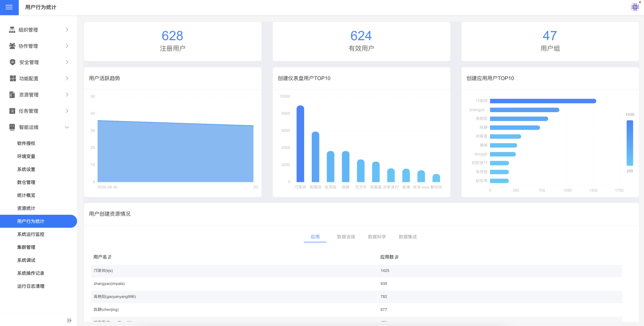
Task: Click the 安全管理 shield icon
Action: [x=13, y=62]
